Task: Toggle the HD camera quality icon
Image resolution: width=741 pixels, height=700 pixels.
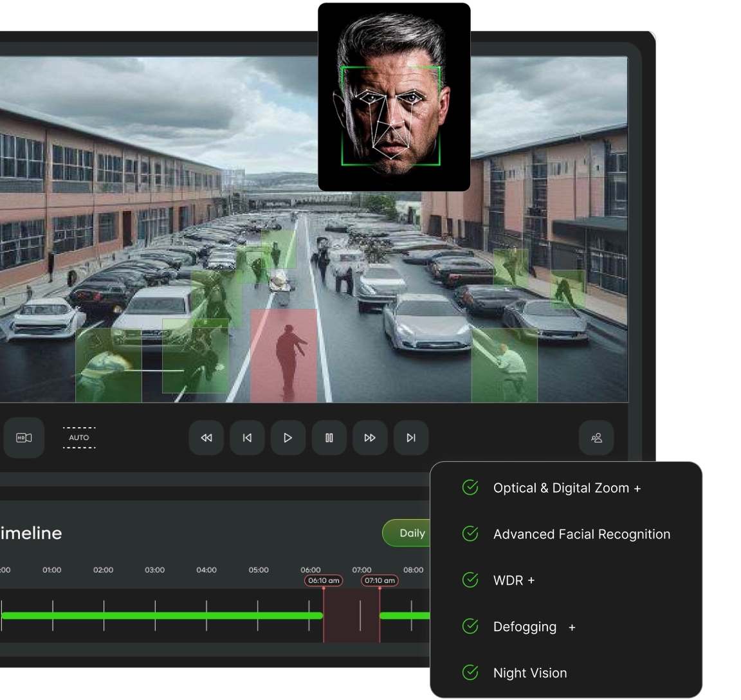Action: [x=24, y=438]
